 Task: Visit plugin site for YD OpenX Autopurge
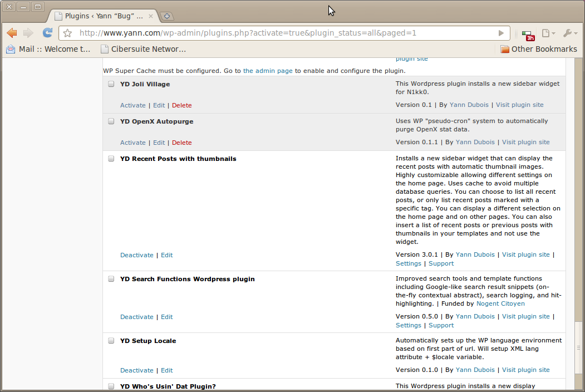[525, 142]
